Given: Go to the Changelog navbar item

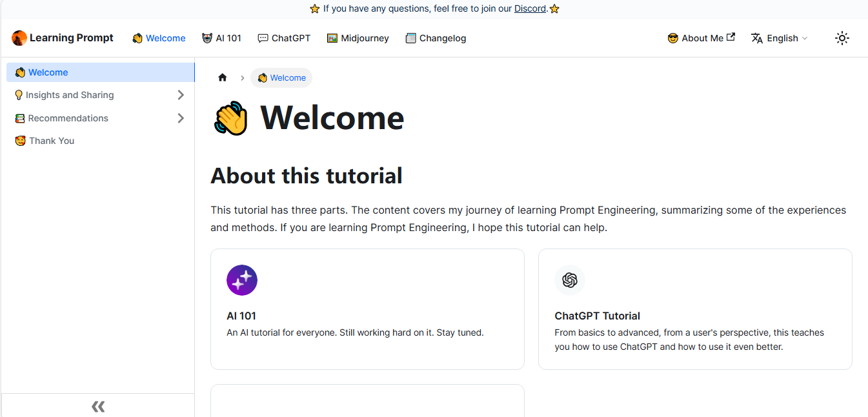Looking at the screenshot, I should click(x=436, y=38).
